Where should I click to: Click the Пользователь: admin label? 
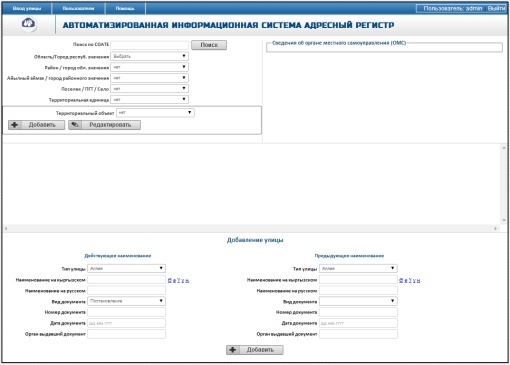pos(453,8)
